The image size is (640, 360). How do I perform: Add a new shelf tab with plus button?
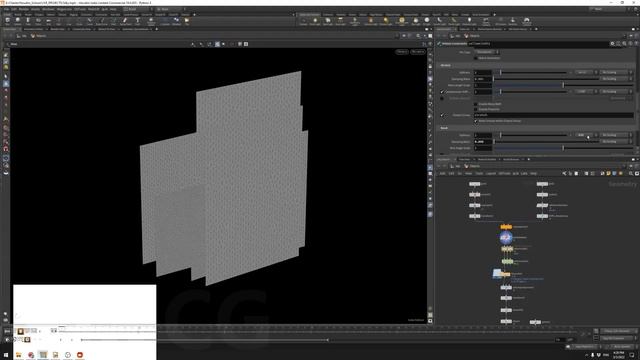click(x=194, y=15)
